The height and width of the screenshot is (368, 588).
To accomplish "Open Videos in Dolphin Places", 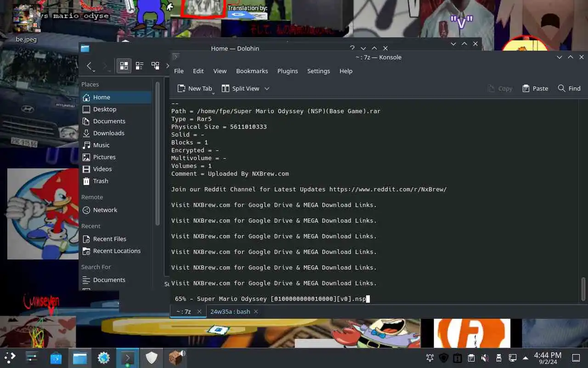I will tap(116, 169).
